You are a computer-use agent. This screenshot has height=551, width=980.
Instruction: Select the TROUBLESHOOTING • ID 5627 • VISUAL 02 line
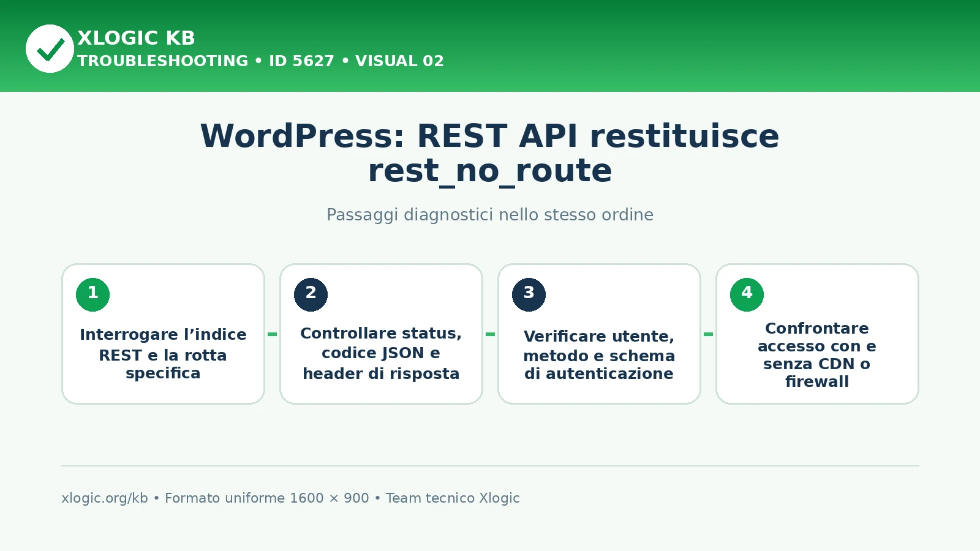[260, 61]
